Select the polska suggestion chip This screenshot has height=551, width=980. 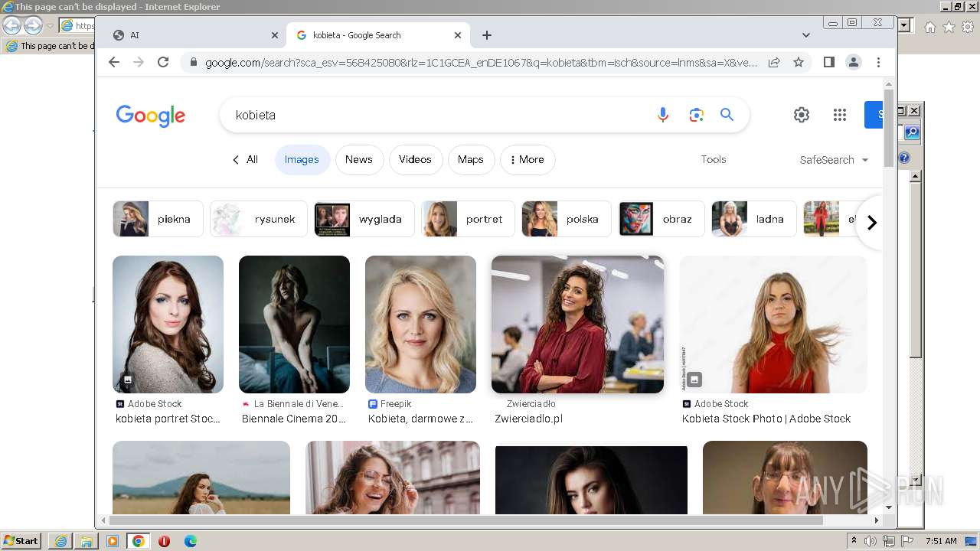click(x=567, y=219)
